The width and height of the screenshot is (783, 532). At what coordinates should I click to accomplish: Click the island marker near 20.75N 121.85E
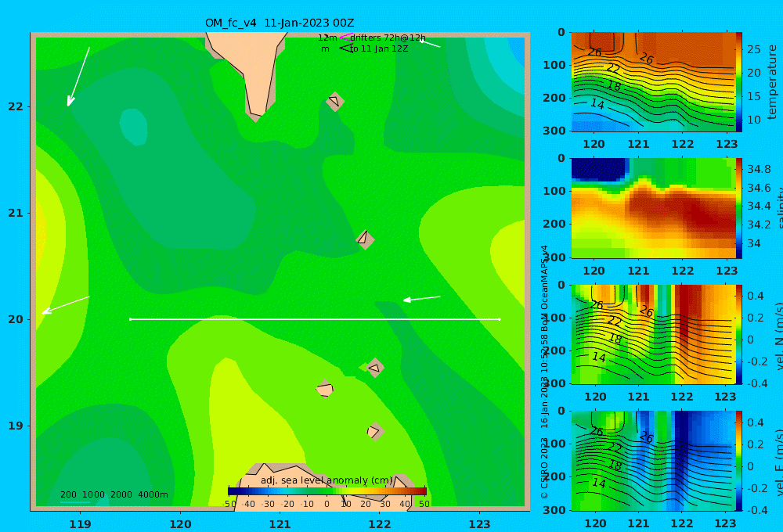click(365, 239)
